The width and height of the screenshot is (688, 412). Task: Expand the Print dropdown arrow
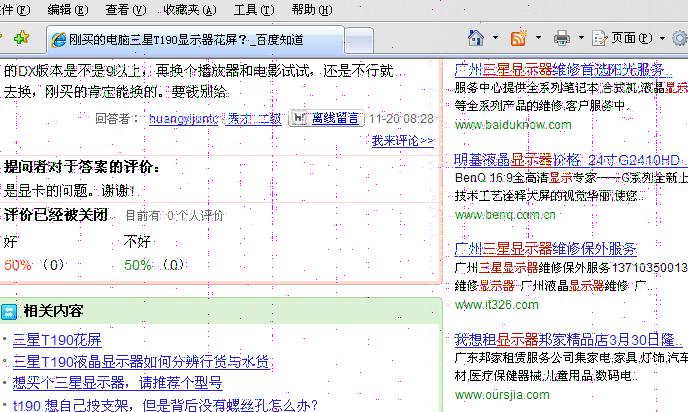click(x=581, y=38)
